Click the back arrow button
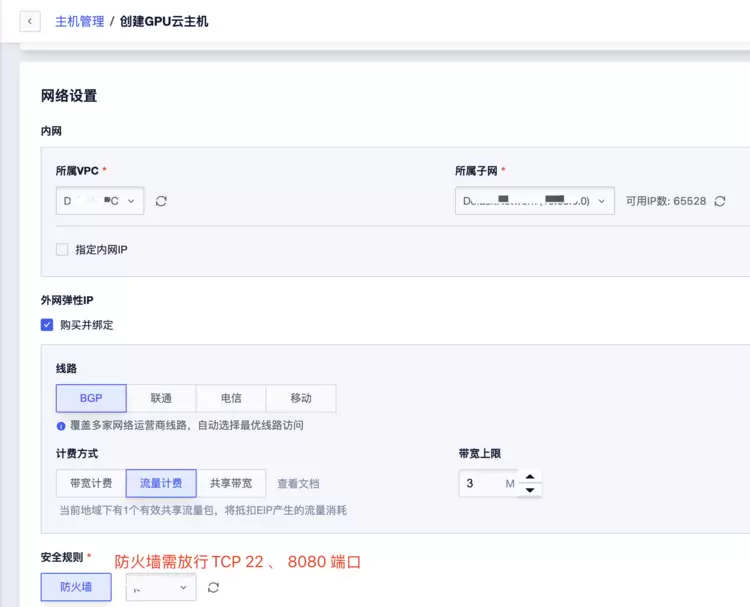The image size is (750, 607). 30,21
